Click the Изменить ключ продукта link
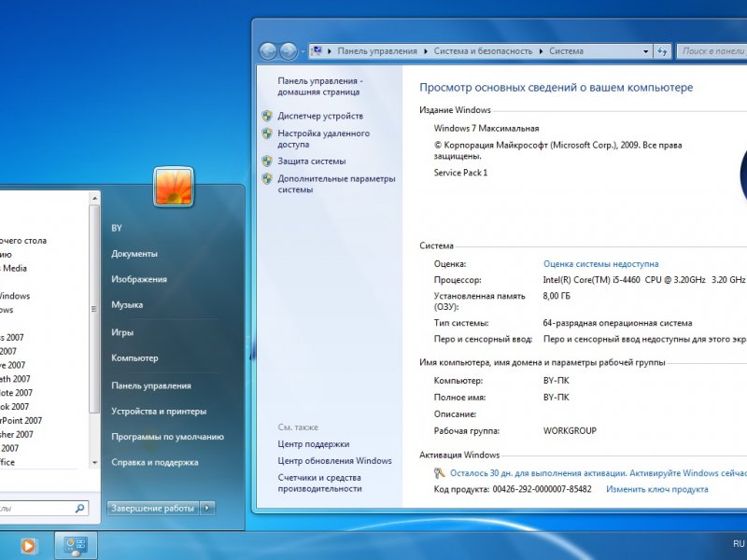This screenshot has height=560, width=747. click(x=657, y=489)
